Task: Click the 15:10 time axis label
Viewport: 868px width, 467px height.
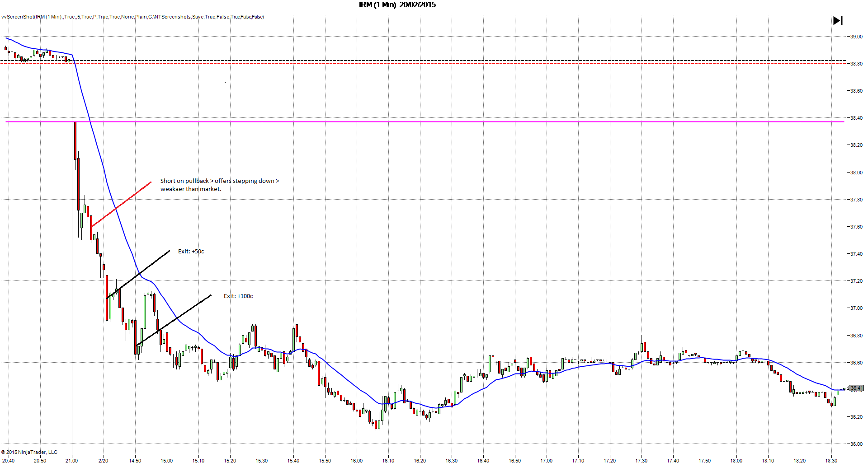Action: pos(198,461)
